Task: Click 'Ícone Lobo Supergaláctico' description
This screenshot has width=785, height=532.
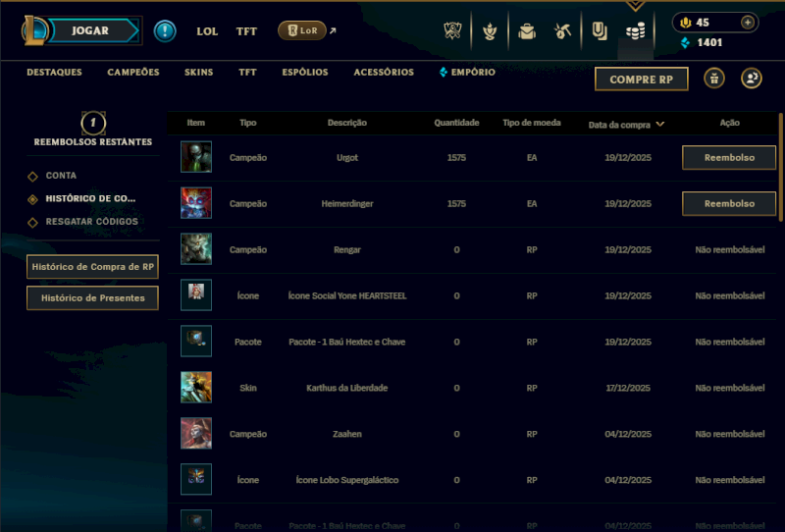Action: click(347, 480)
